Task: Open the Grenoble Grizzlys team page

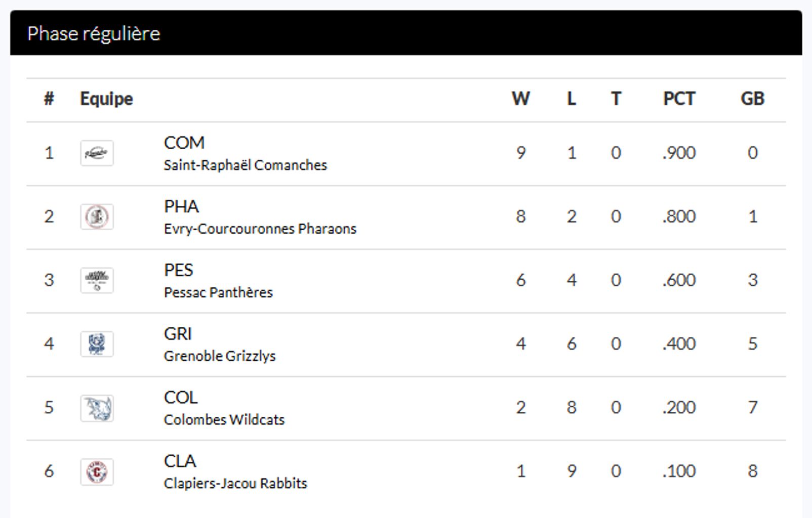Action: (220, 356)
